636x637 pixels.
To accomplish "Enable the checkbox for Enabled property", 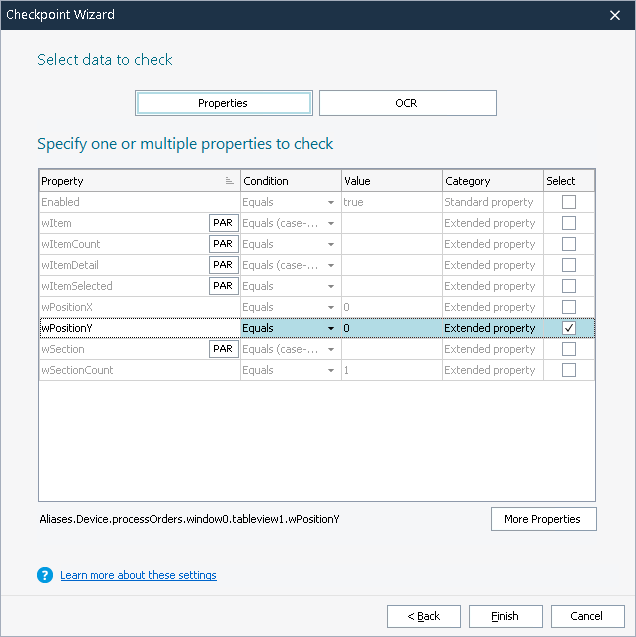I will pos(569,202).
